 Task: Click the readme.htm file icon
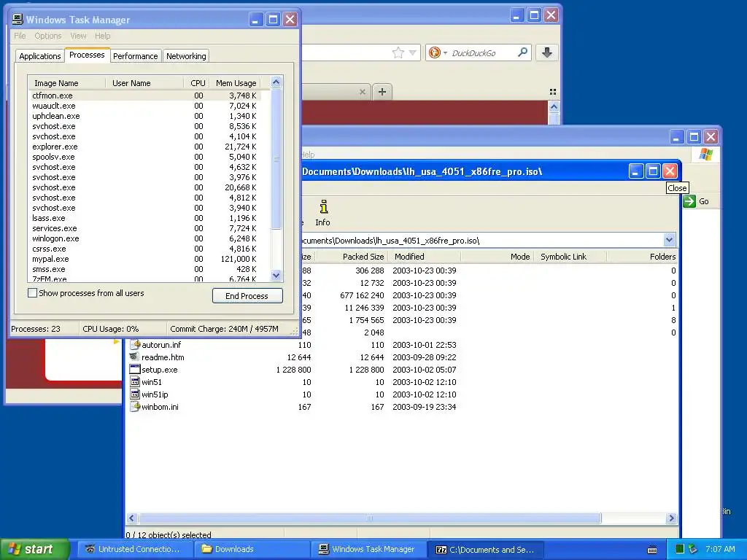pyautogui.click(x=135, y=357)
